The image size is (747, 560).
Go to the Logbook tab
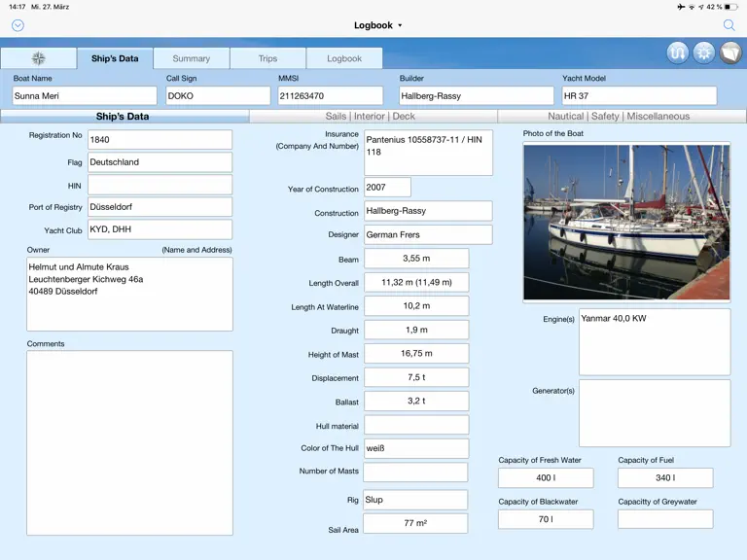pos(344,58)
